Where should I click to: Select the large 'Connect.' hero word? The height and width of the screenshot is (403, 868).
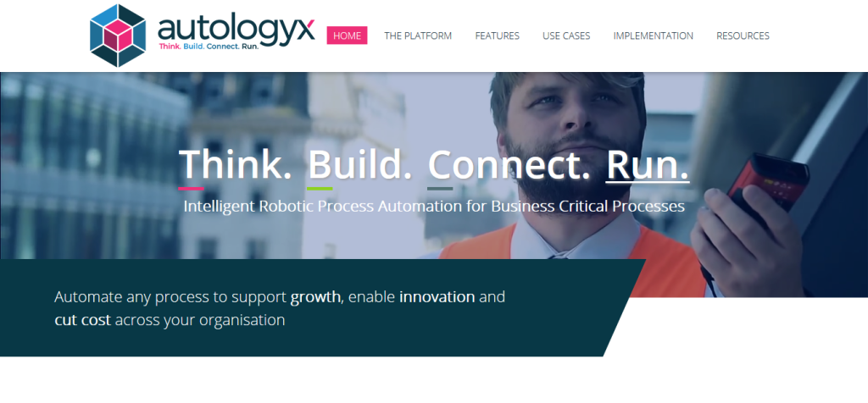pos(509,164)
